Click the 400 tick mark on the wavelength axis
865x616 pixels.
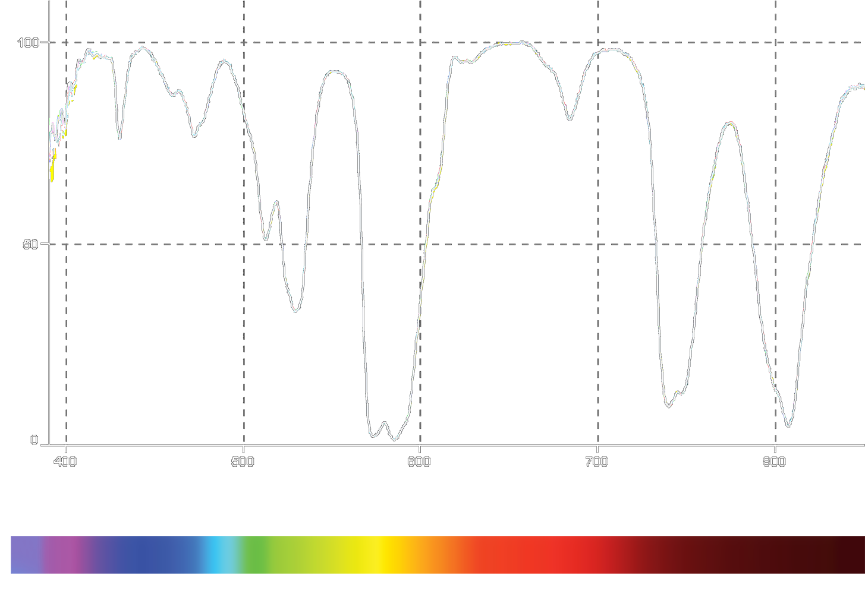pos(66,460)
